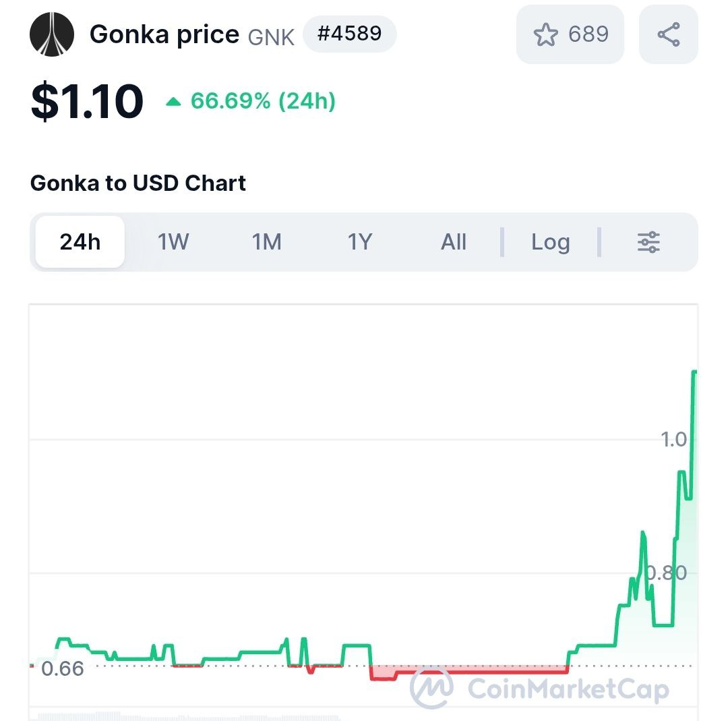
Task: Click the #4589 rank badge
Action: tap(349, 34)
